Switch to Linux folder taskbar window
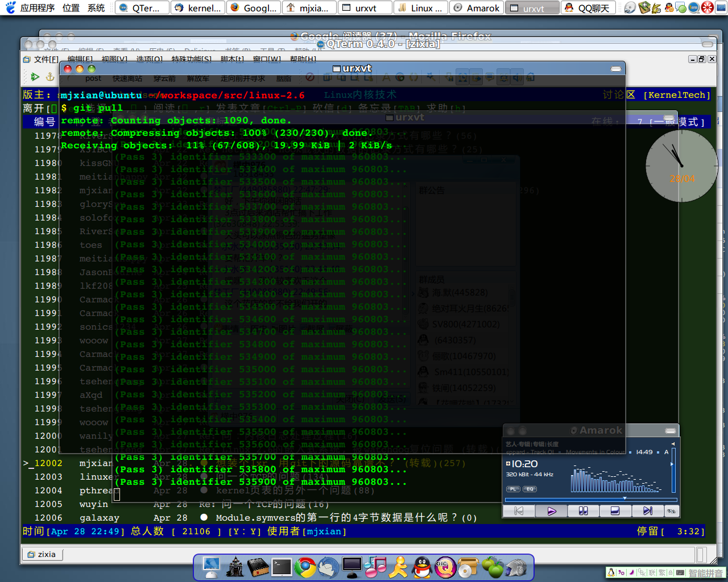This screenshot has height=582, width=728. point(421,8)
